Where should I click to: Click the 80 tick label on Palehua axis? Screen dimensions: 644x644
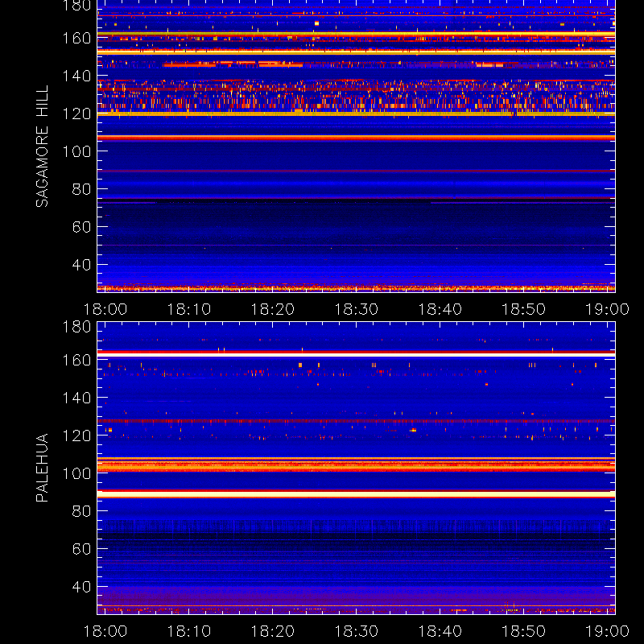click(x=81, y=511)
